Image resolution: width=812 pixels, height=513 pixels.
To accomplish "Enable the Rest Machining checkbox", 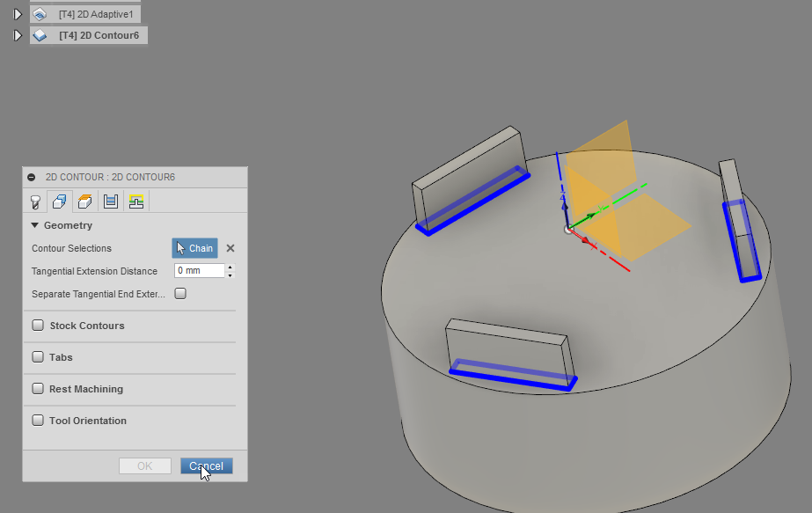I will tap(38, 389).
